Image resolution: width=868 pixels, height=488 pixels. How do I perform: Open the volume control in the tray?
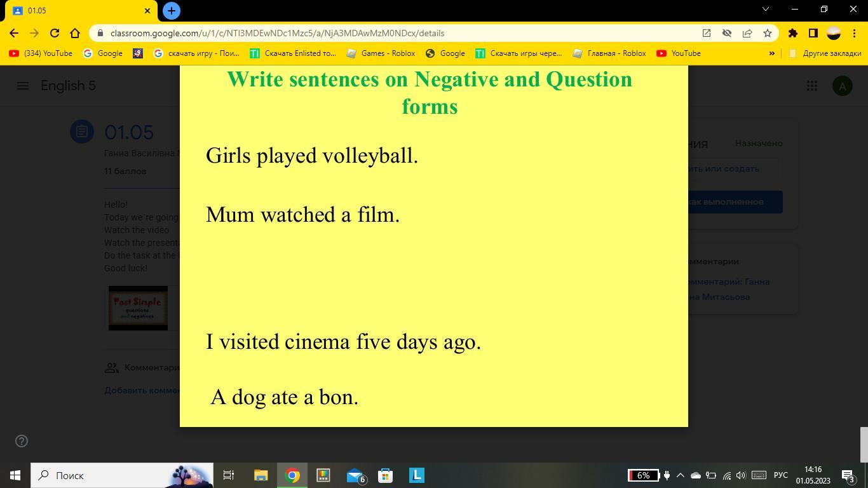741,475
